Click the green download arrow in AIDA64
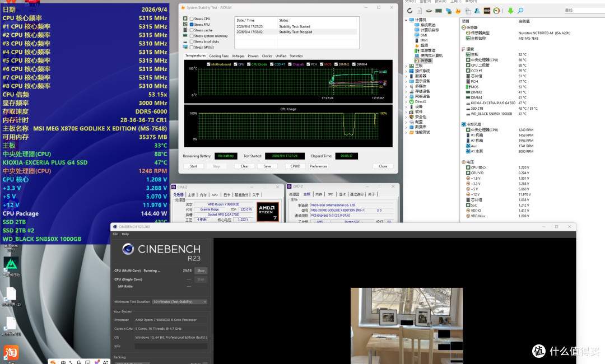 (x=510, y=11)
